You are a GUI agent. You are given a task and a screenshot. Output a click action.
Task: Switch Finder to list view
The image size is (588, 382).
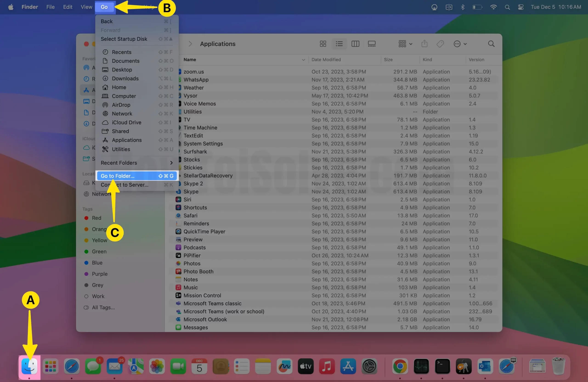[x=339, y=44]
